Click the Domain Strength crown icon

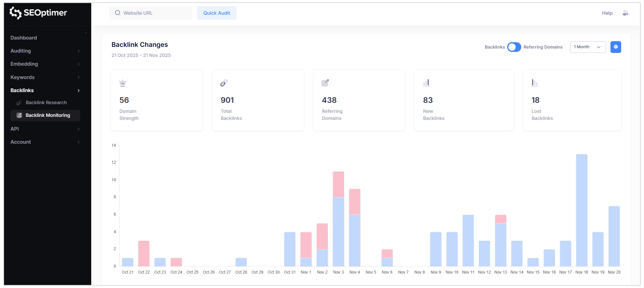(123, 83)
